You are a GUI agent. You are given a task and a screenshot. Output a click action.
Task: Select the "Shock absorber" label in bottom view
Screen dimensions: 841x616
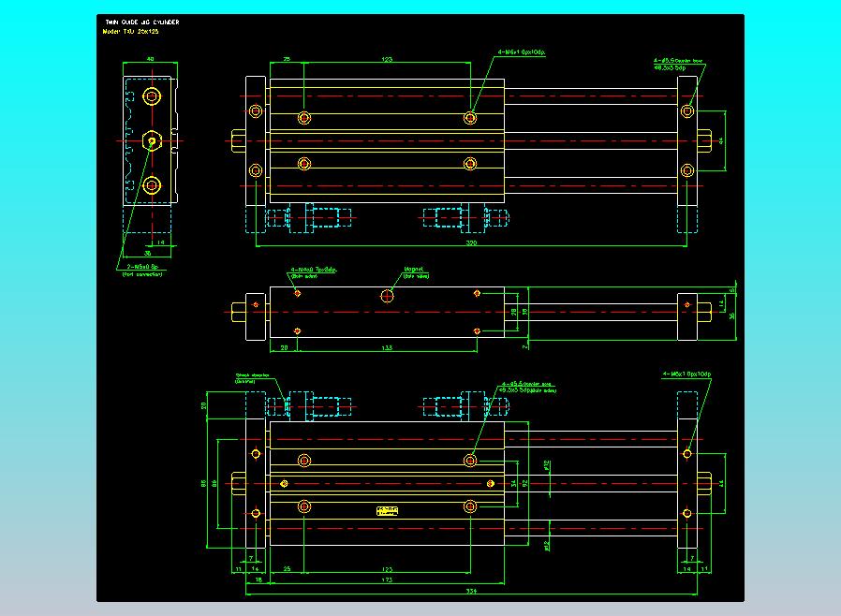[250, 374]
